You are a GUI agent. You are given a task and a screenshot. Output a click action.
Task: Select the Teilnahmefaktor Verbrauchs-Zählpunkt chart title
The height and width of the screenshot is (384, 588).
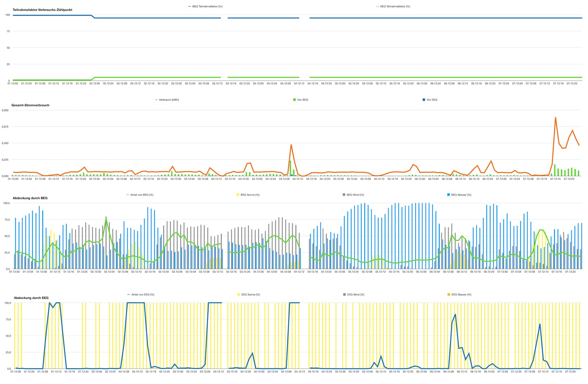42,10
